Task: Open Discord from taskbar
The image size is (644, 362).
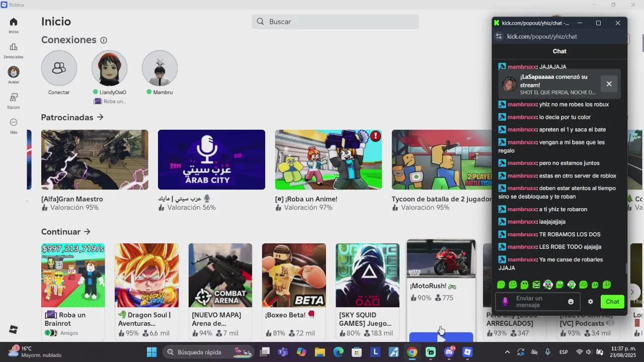Action: [x=449, y=352]
